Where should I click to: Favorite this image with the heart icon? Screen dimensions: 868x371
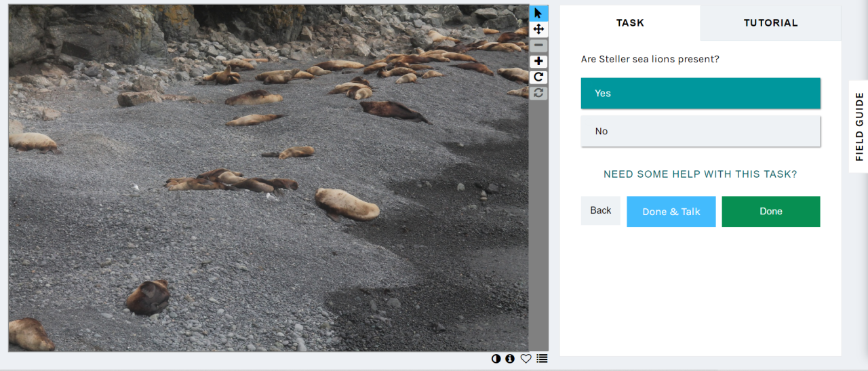pyautogui.click(x=526, y=359)
